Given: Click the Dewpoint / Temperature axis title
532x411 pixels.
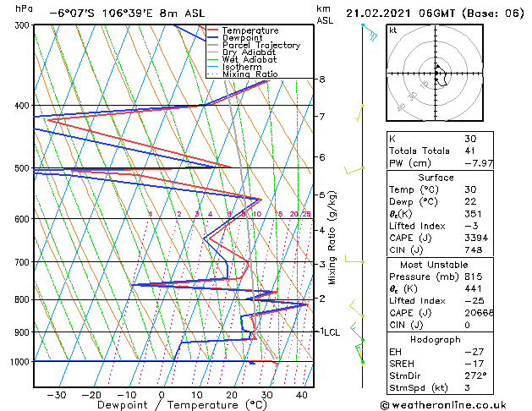Looking at the screenshot, I should point(182,405).
